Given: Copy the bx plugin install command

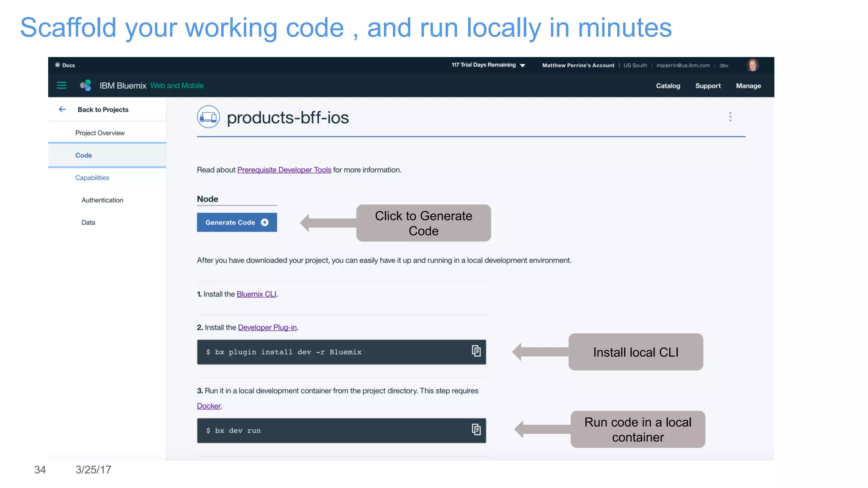Looking at the screenshot, I should [476, 351].
